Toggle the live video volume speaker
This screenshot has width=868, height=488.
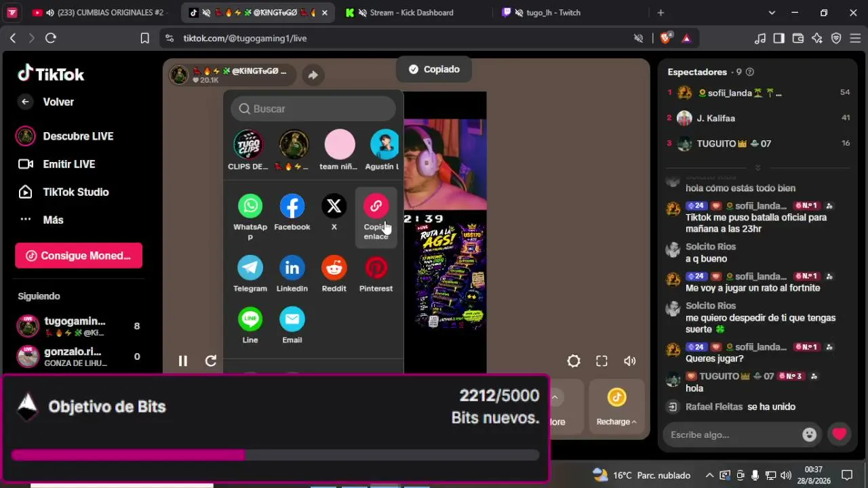[x=630, y=361]
